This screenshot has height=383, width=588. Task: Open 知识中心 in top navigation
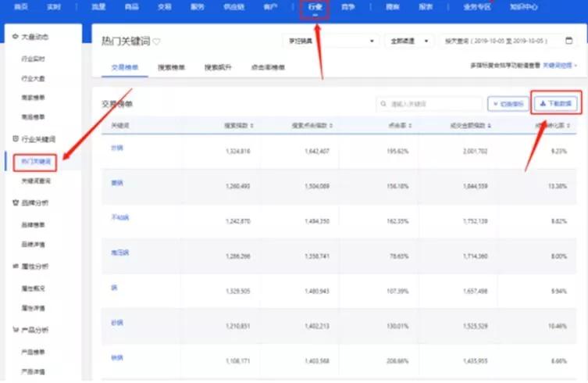coord(523,7)
